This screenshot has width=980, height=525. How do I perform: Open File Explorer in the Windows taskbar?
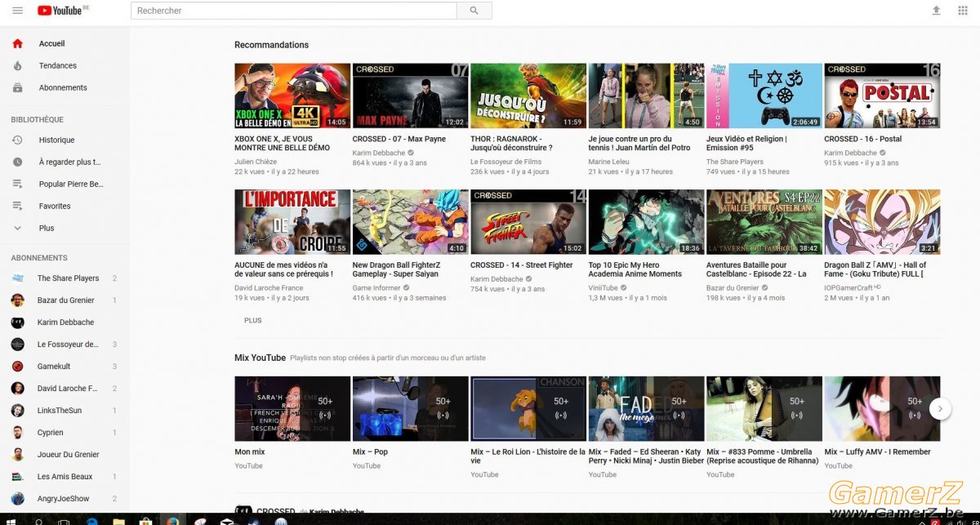118,520
